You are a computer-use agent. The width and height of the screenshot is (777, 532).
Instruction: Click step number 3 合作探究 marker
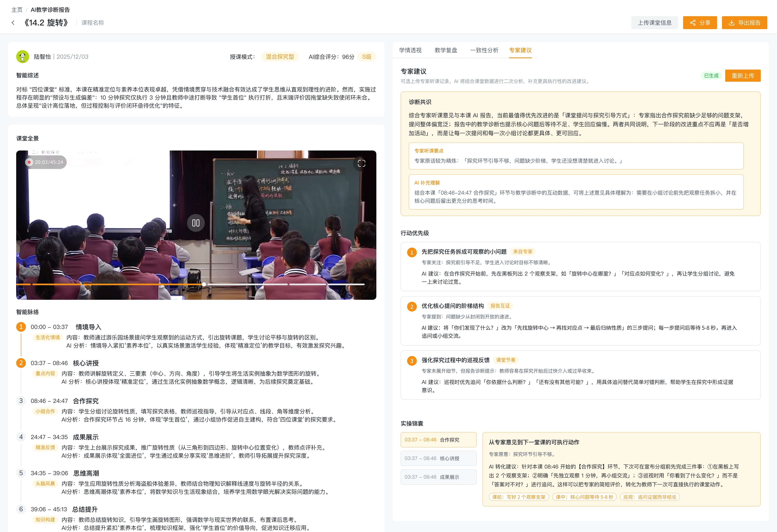(21, 401)
